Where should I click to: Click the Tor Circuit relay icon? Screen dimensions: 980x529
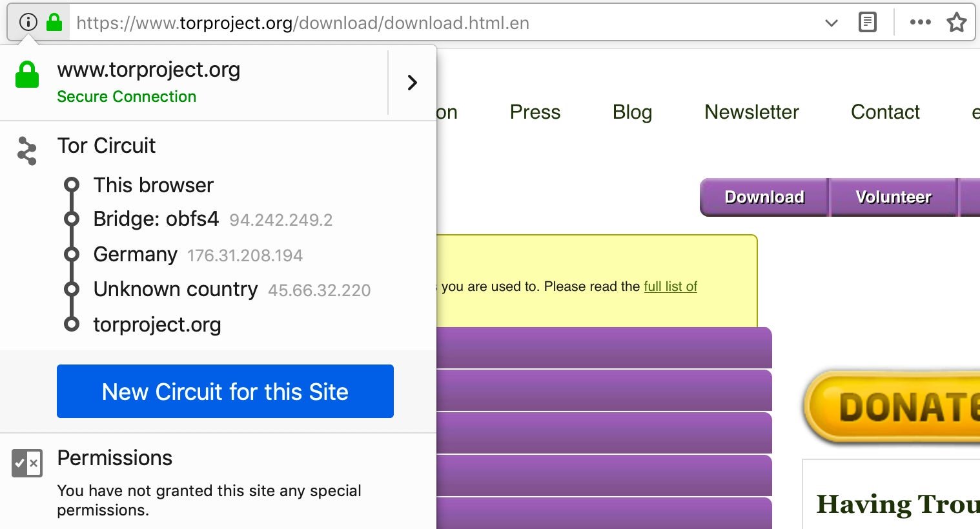point(26,150)
